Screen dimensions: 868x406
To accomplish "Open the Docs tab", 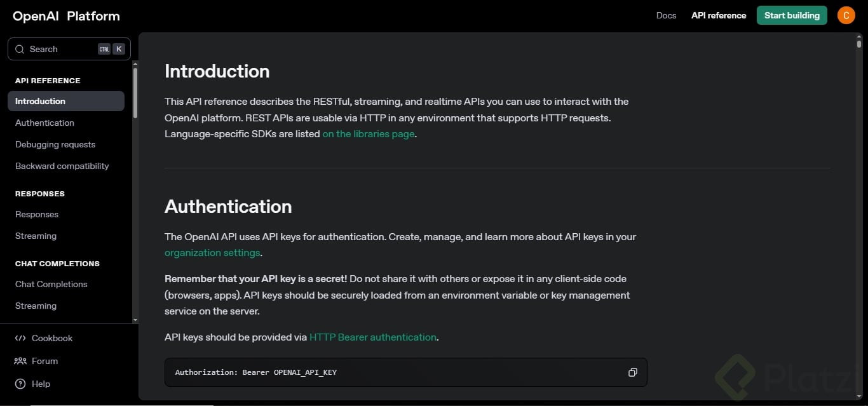I will point(666,15).
